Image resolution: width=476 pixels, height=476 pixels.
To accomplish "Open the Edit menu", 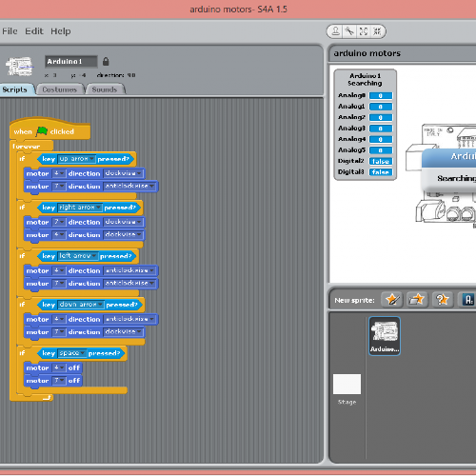I will 34,31.
